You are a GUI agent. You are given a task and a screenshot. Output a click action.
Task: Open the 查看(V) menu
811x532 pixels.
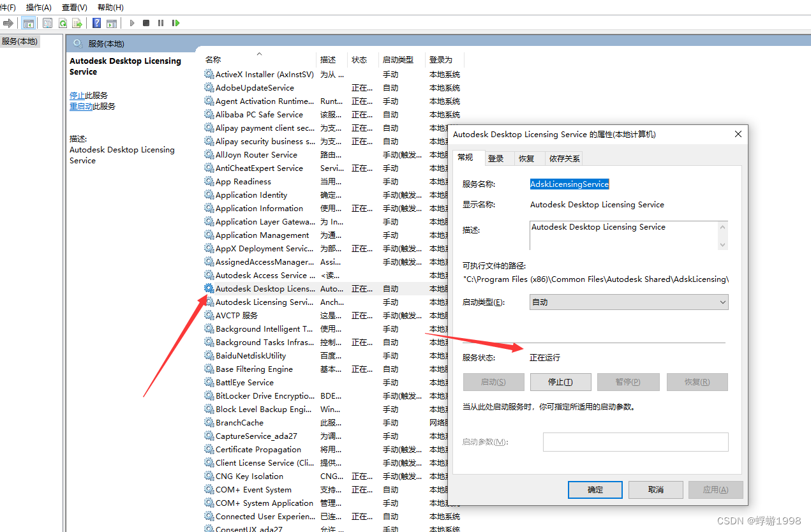pos(75,7)
